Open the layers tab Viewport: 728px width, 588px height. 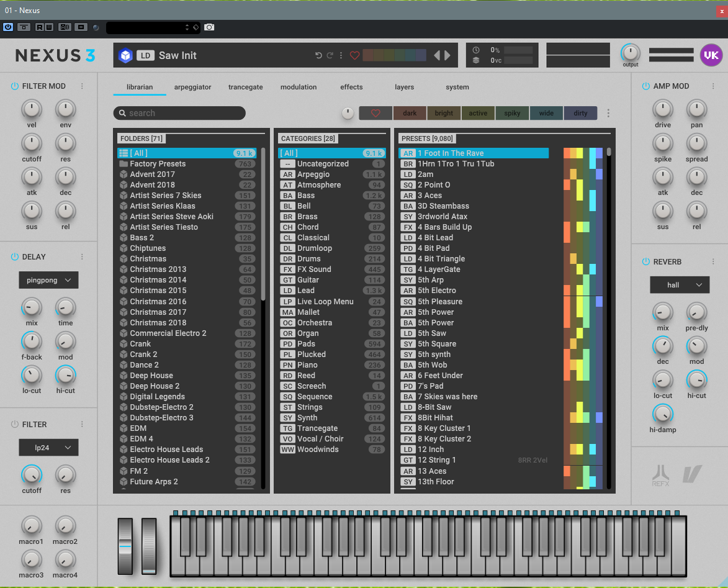pyautogui.click(x=405, y=87)
